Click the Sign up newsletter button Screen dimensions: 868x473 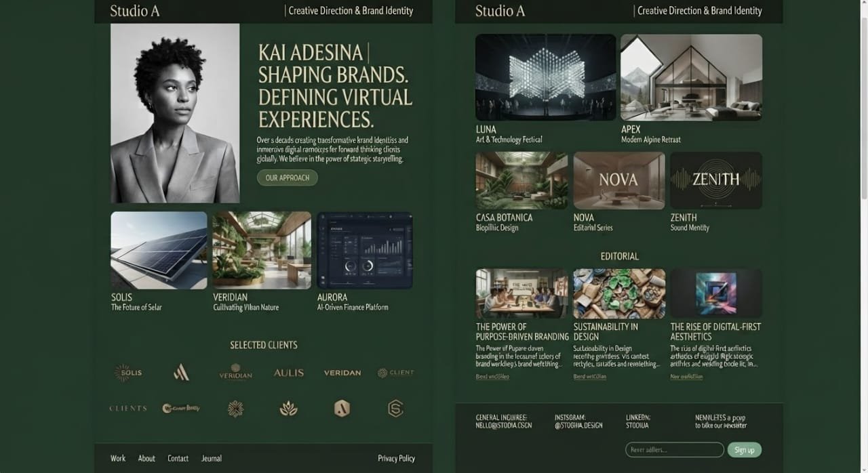point(745,450)
